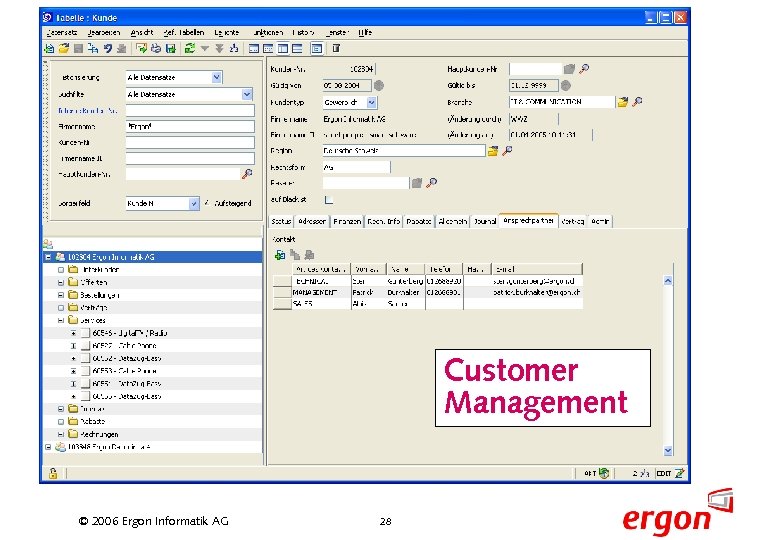Switch to the Finanzen tab
780x540 pixels.
click(x=347, y=222)
